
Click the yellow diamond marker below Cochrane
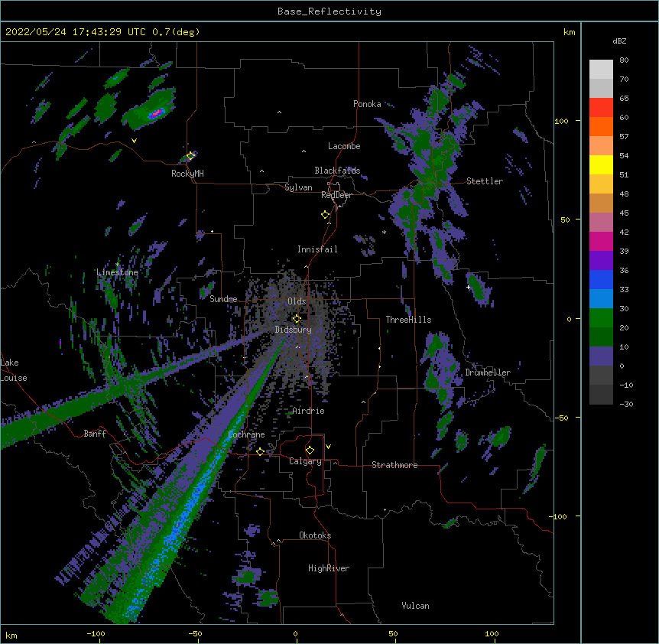coord(260,451)
